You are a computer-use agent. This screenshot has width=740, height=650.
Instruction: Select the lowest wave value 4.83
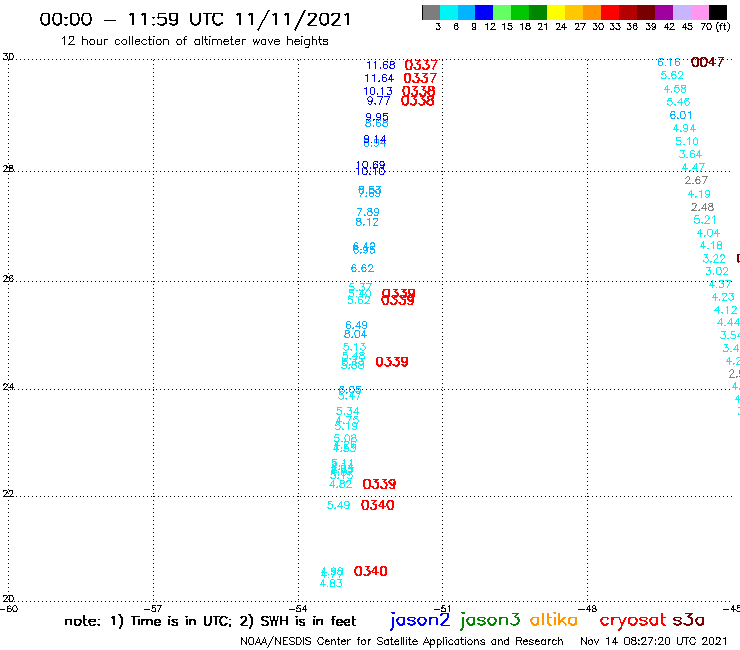(x=331, y=583)
